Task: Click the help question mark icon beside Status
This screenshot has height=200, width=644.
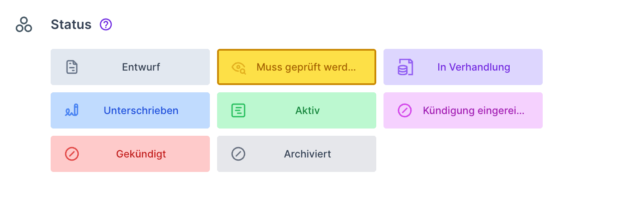Action: 106,24
